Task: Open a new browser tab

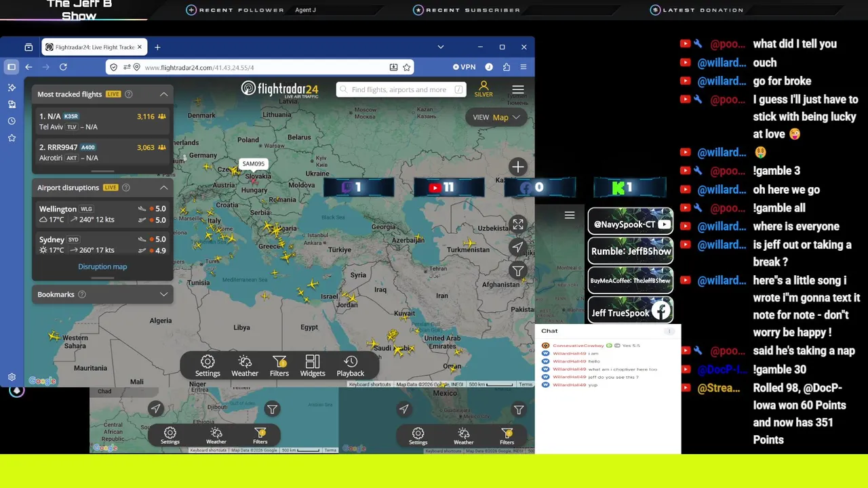Action: [x=157, y=47]
